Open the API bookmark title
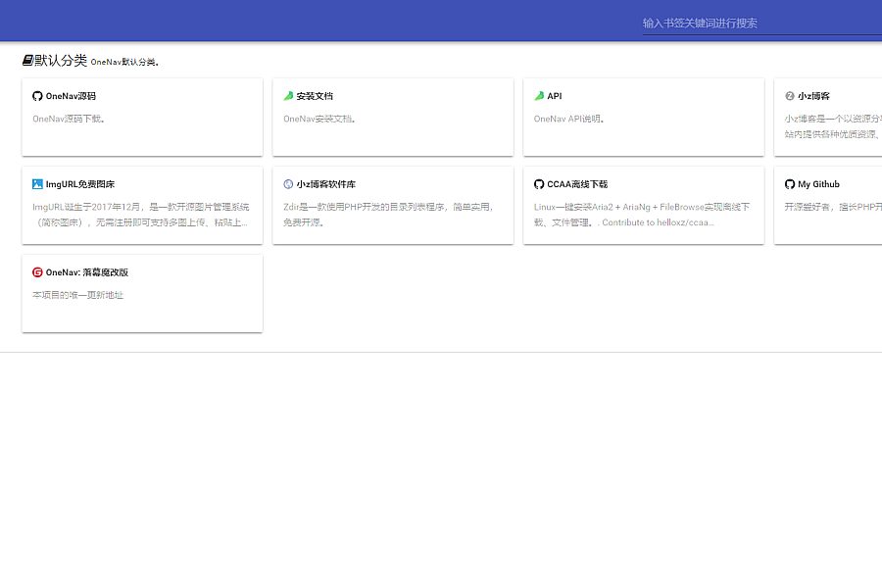This screenshot has height=588, width=882. click(555, 96)
